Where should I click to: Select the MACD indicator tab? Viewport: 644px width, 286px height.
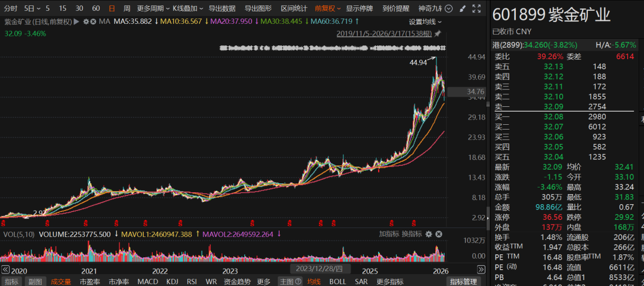[x=148, y=282]
